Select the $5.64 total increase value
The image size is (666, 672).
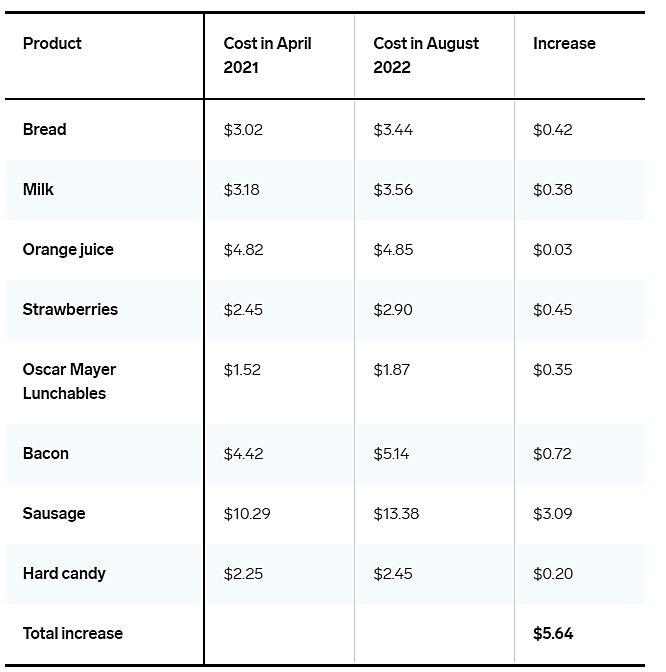click(x=553, y=633)
